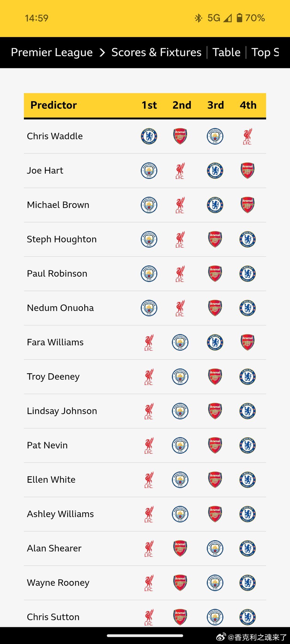
Task: Tap the Bluetooth status icon
Action: (198, 18)
